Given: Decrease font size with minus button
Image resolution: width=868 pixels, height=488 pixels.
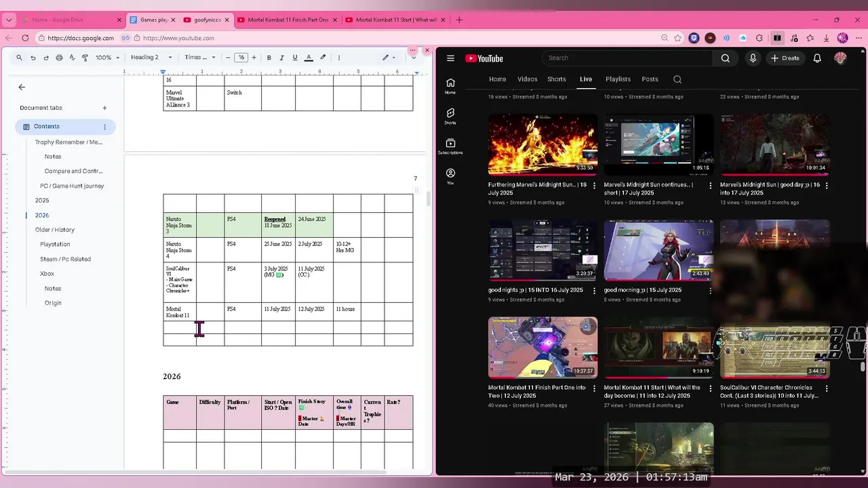Looking at the screenshot, I should point(228,58).
